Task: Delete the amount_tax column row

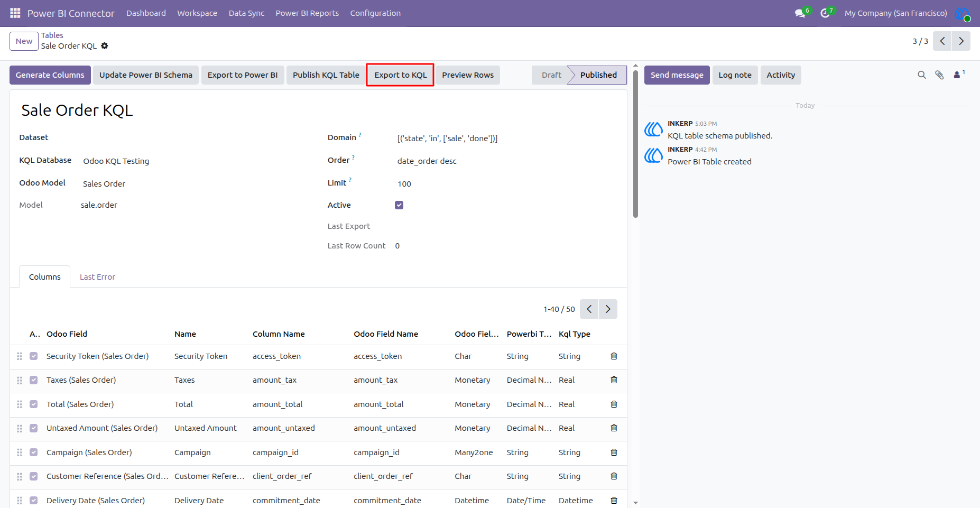Action: pos(614,380)
